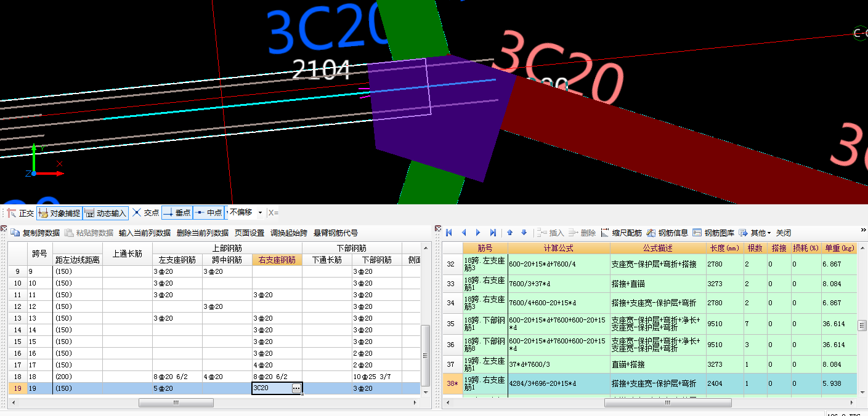The height and width of the screenshot is (416, 868).
Task: Move rebar row up with blue arrow
Action: coord(510,233)
